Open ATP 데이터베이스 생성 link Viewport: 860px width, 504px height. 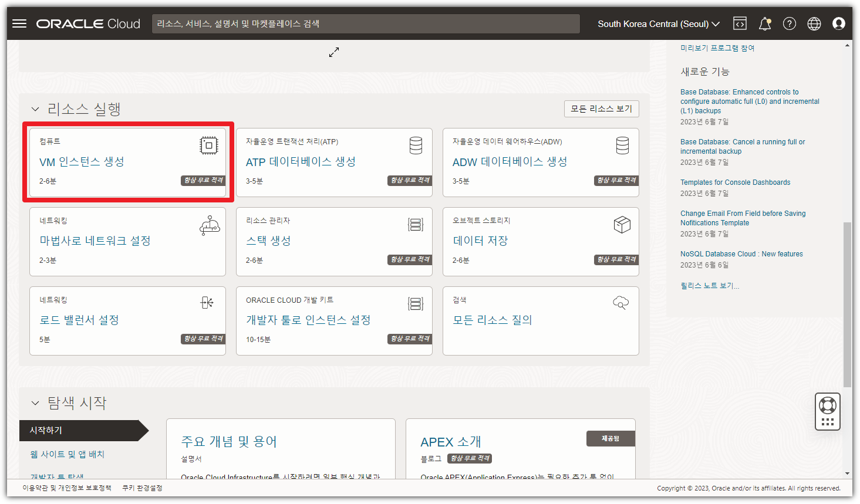(x=301, y=161)
